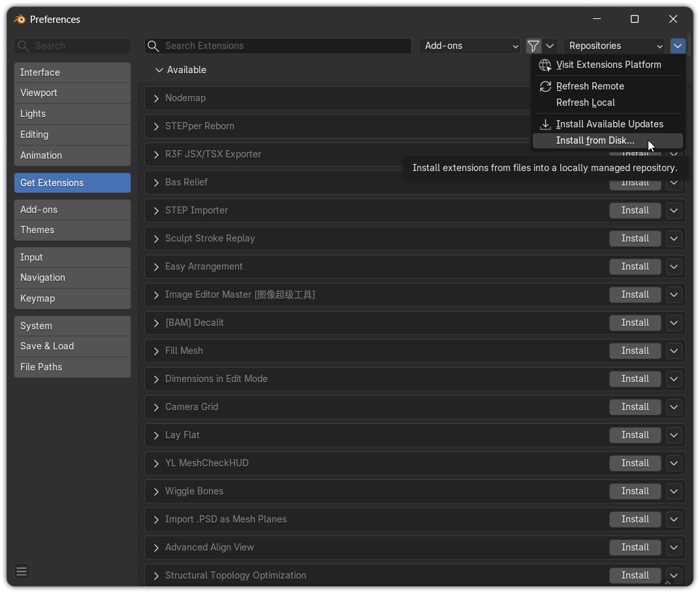Expand Sculpt Stroke Replay details

pyautogui.click(x=156, y=239)
